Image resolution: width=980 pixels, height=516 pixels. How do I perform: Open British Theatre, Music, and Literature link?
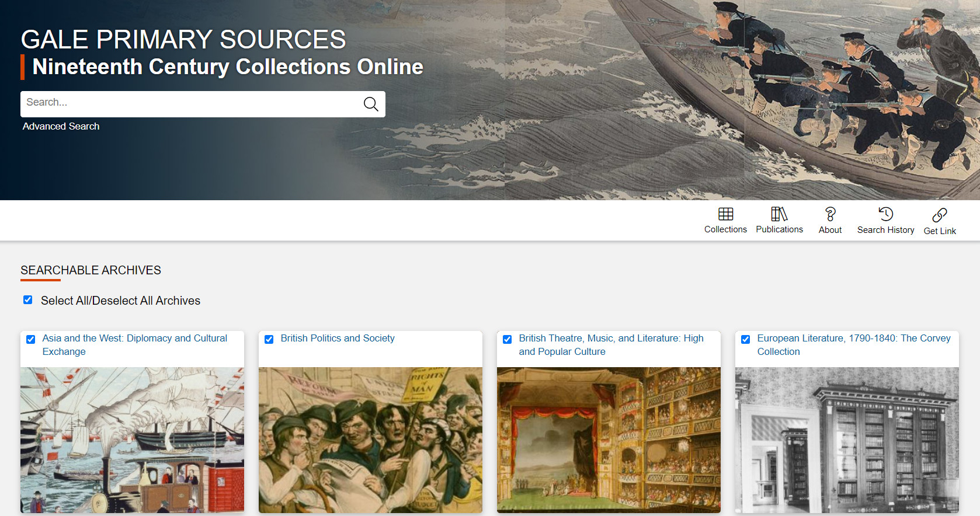point(611,345)
